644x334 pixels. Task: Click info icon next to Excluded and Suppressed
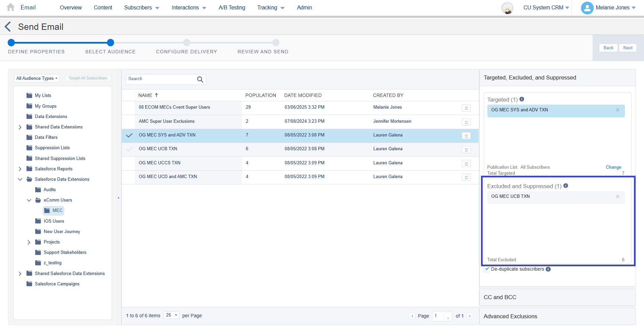(566, 186)
